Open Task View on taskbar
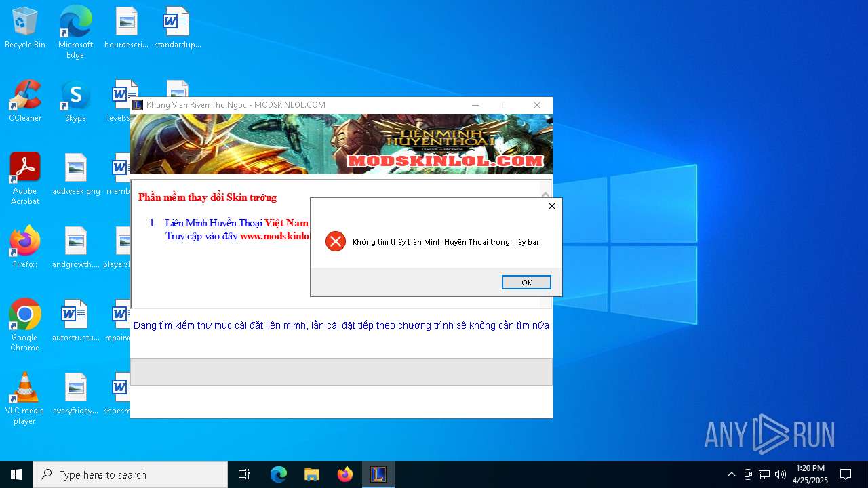 [x=244, y=474]
